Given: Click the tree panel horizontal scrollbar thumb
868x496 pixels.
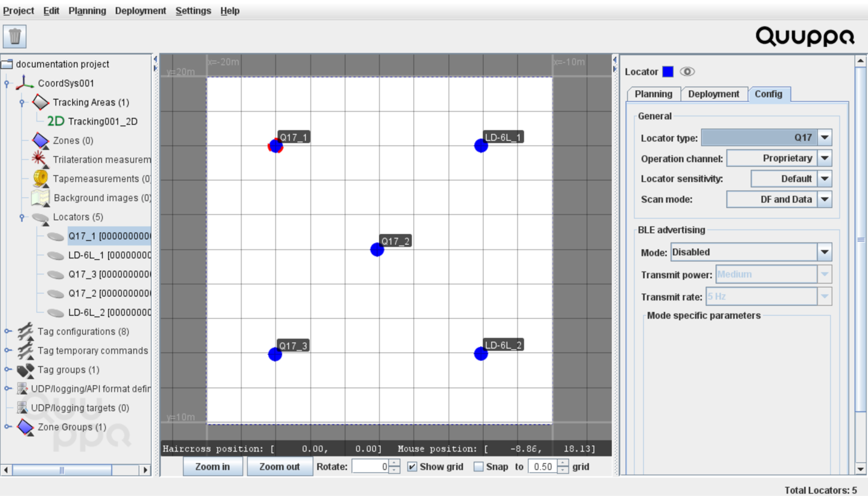Looking at the screenshot, I should pos(62,470).
